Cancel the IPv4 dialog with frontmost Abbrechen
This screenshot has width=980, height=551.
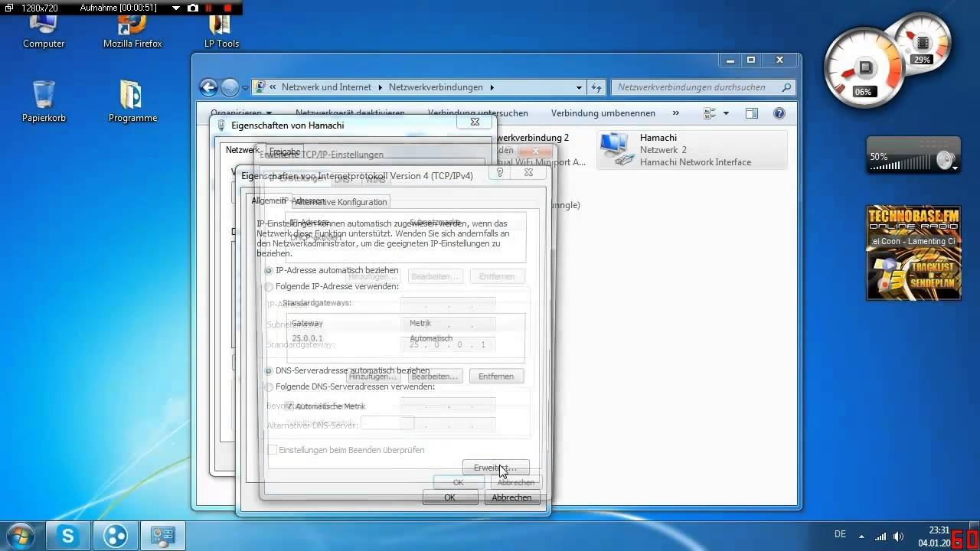(x=511, y=497)
